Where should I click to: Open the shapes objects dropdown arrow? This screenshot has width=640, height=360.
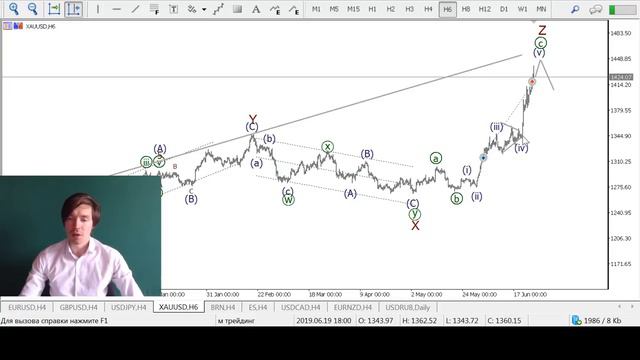click(204, 9)
